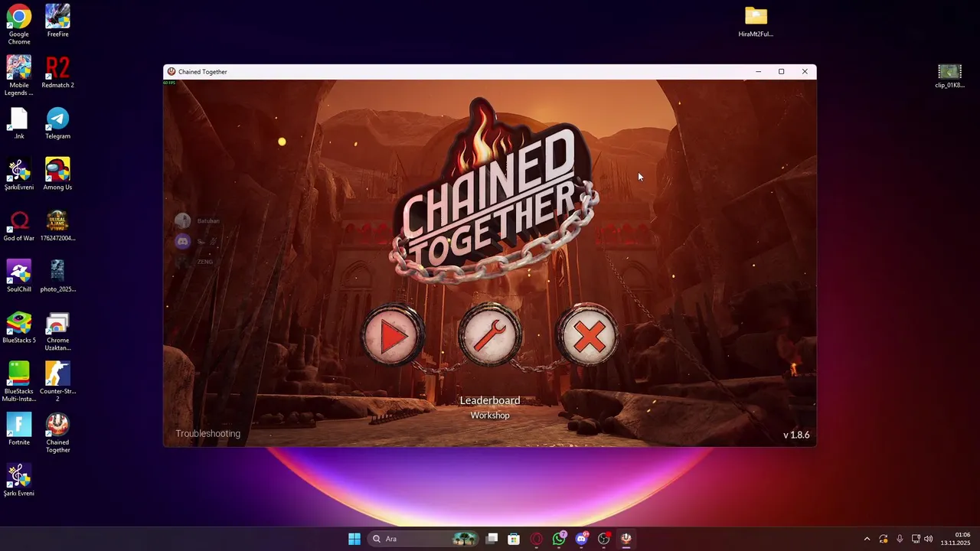Viewport: 980px width, 551px height.
Task: Click the microphone tray icon
Action: pyautogui.click(x=900, y=539)
